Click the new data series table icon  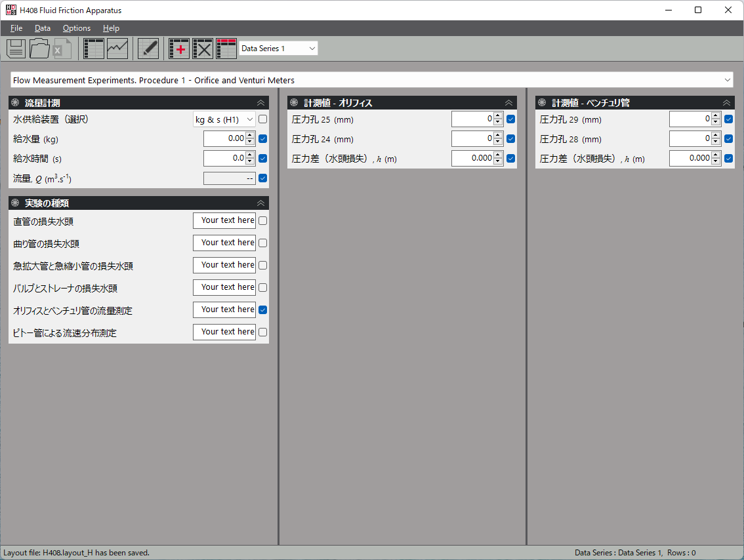(226, 49)
